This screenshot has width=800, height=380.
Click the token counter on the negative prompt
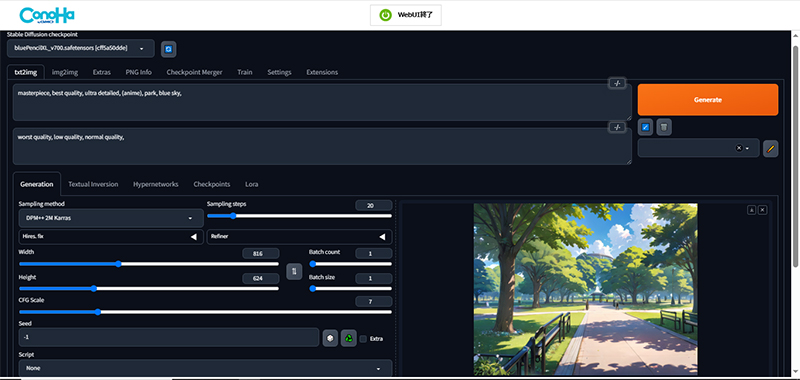point(617,127)
